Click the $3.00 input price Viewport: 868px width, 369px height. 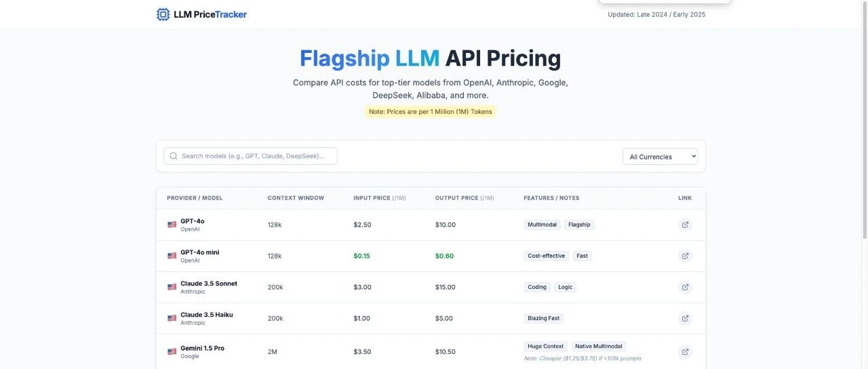click(362, 287)
